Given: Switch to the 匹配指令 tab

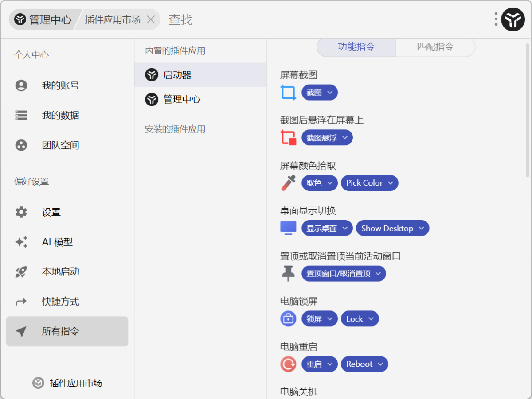Looking at the screenshot, I should point(435,47).
